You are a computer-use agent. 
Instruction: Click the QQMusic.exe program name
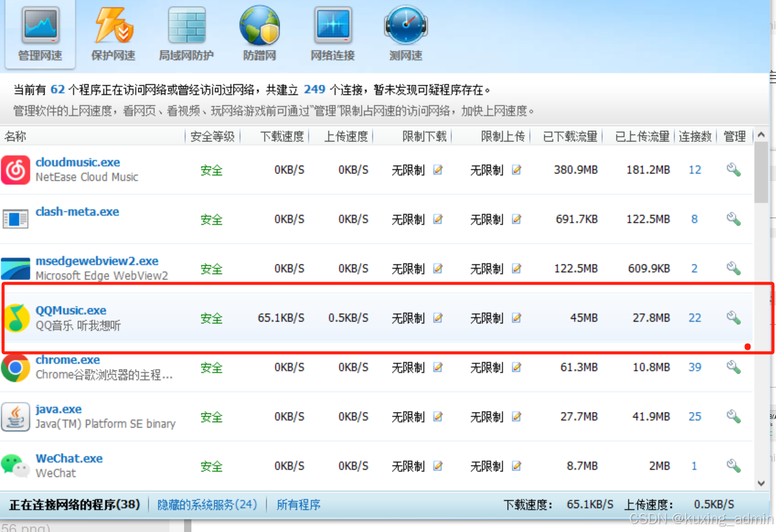pyautogui.click(x=71, y=311)
